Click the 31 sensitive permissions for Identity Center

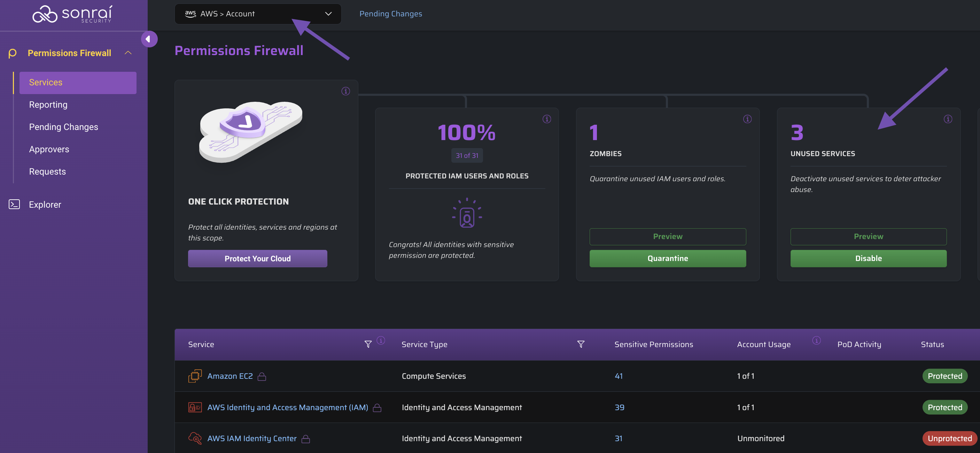click(619, 438)
